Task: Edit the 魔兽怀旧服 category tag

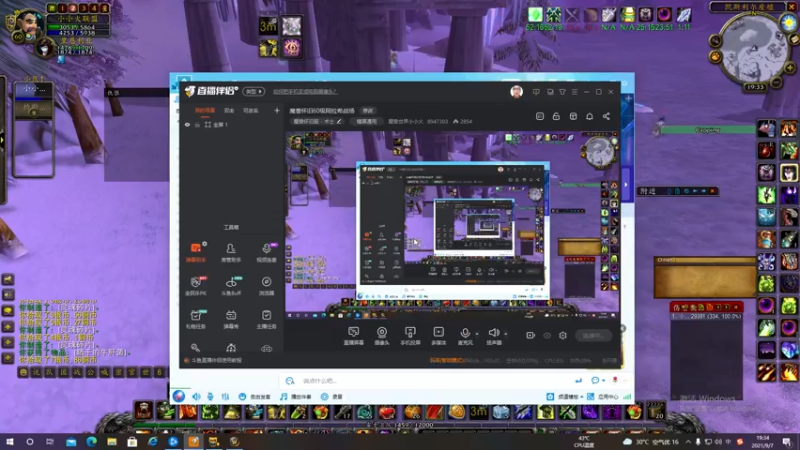Action: pos(317,121)
